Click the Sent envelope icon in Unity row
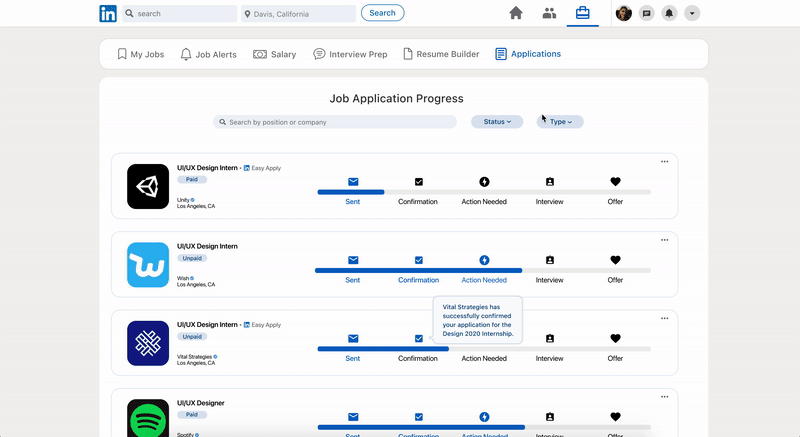Screen dimensions: 800x437 [353, 182]
